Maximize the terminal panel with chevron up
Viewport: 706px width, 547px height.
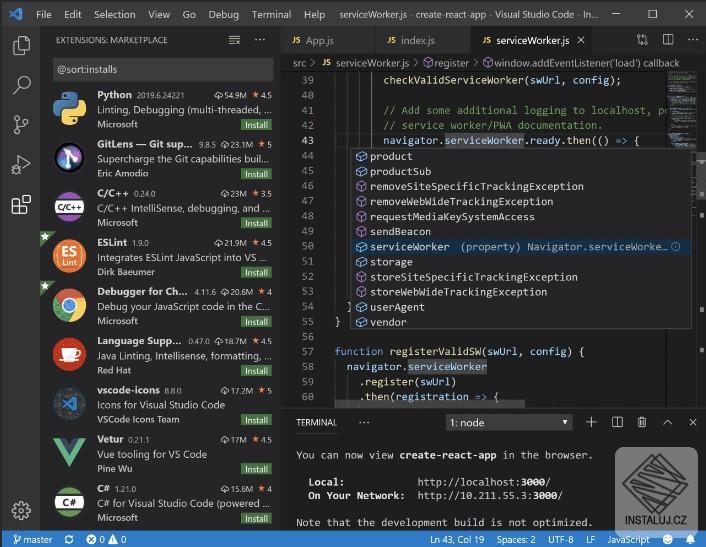[668, 422]
